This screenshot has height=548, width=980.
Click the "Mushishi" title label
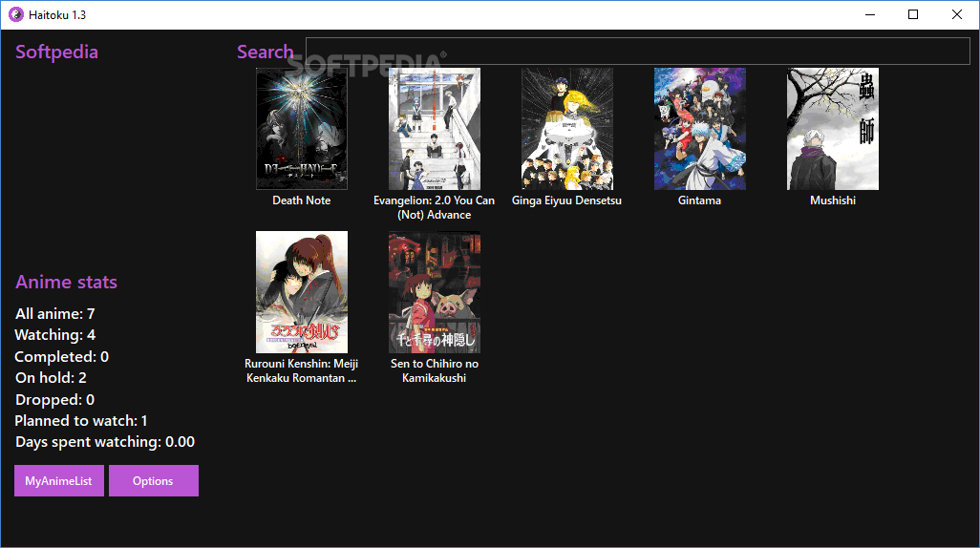click(x=833, y=200)
